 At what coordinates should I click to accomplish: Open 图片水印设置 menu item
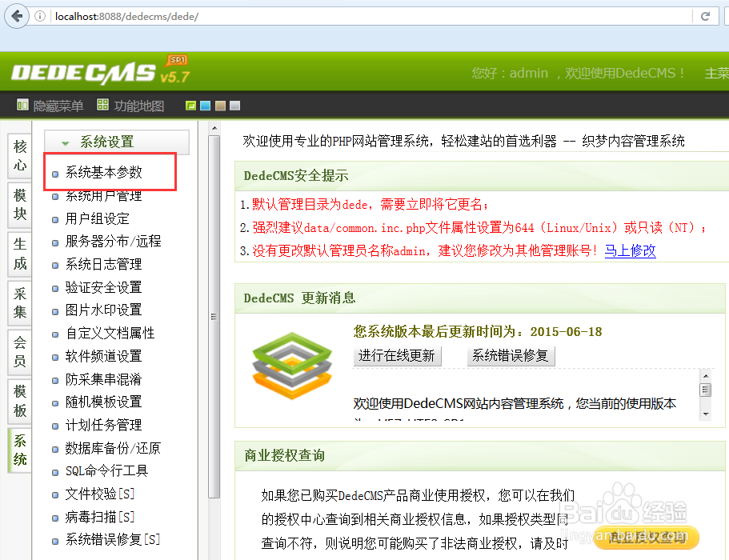point(104,310)
